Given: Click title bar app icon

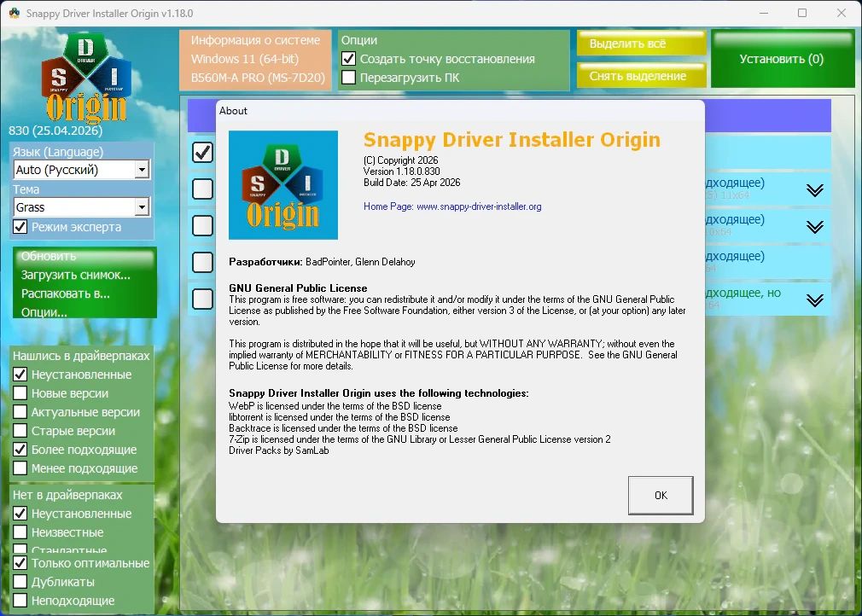Looking at the screenshot, I should pyautogui.click(x=15, y=13).
